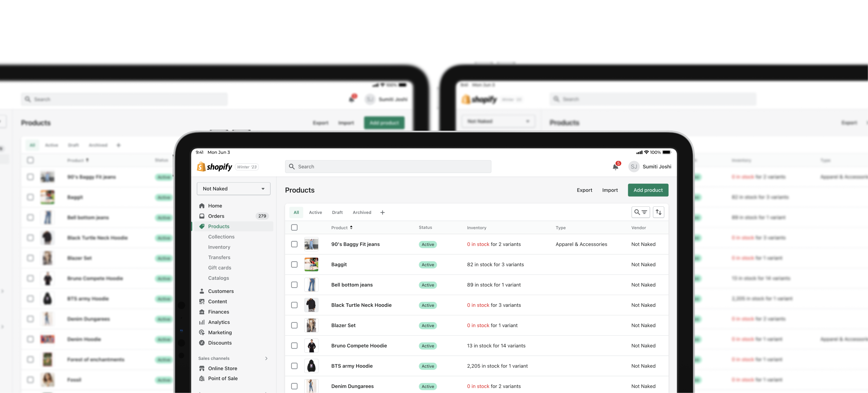
Task: Click the sort arrows icon next to the filter
Action: (658, 212)
